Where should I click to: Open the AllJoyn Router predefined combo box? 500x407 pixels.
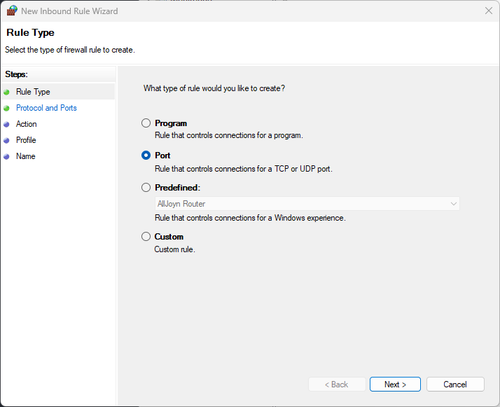307,204
